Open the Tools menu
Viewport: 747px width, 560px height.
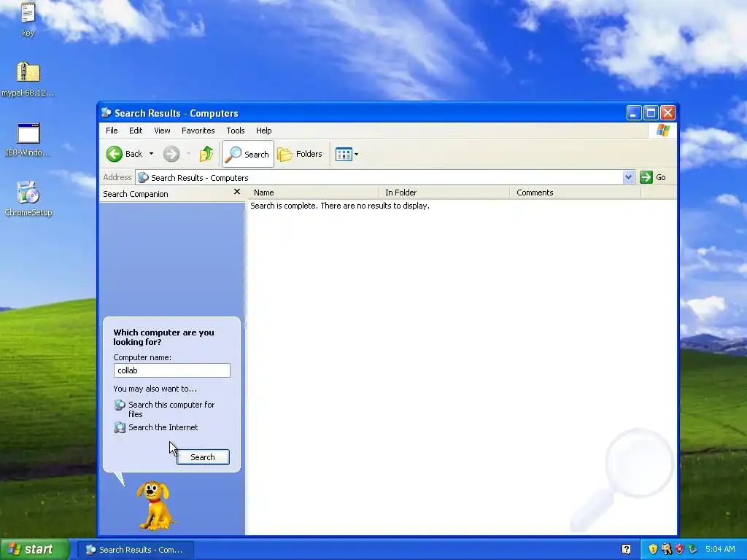(236, 131)
